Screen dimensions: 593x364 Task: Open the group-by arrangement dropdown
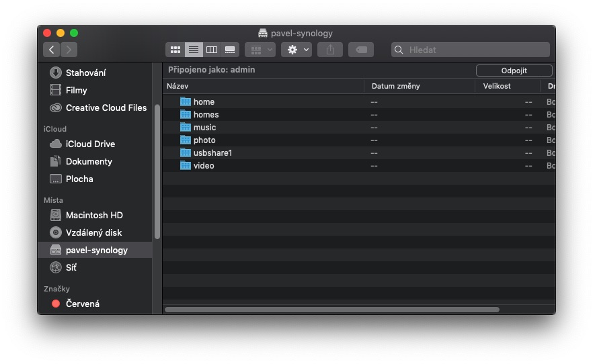(x=260, y=50)
